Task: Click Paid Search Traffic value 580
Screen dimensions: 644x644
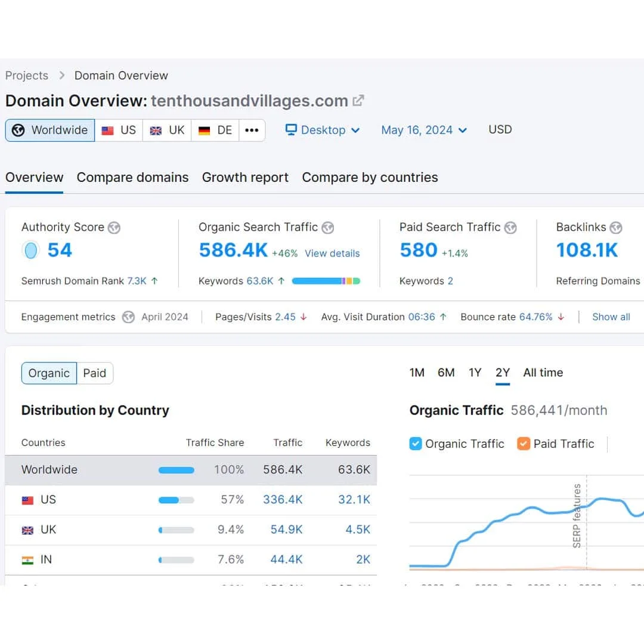Action: (419, 250)
